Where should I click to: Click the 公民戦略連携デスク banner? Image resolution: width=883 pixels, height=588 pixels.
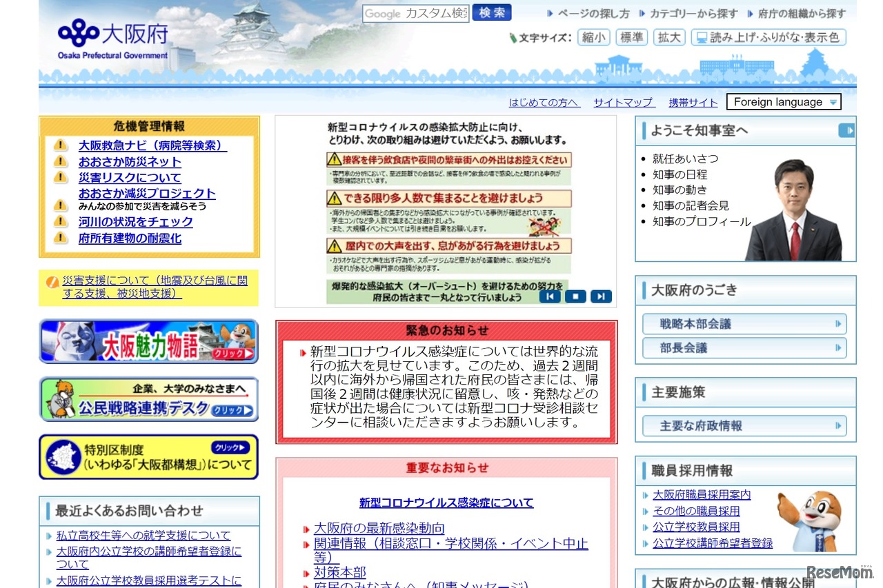(148, 398)
